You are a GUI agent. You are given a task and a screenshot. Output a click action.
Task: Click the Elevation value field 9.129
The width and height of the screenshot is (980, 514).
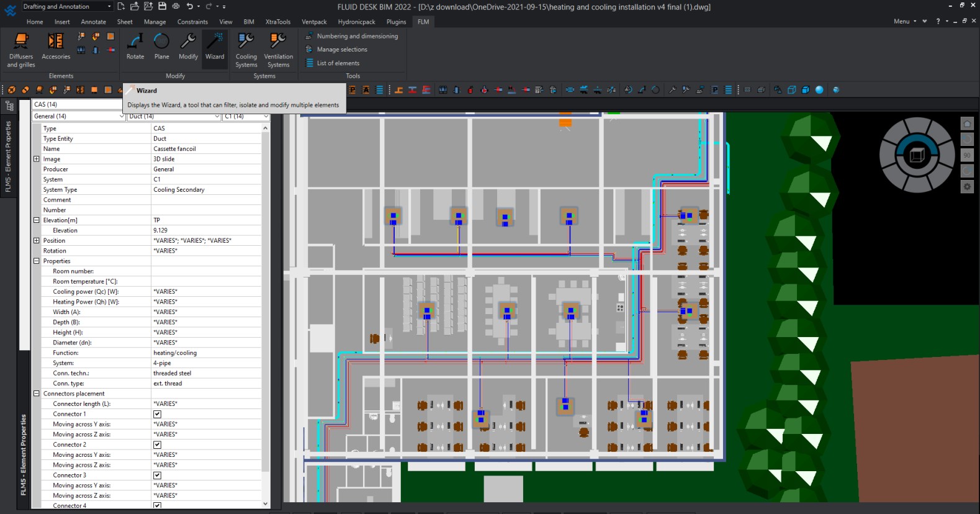pyautogui.click(x=207, y=230)
